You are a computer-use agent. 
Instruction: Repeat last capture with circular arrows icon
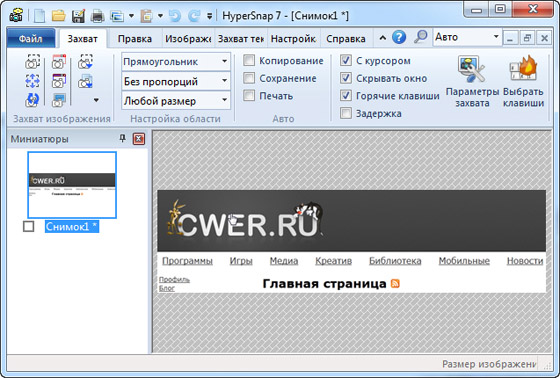(32, 100)
